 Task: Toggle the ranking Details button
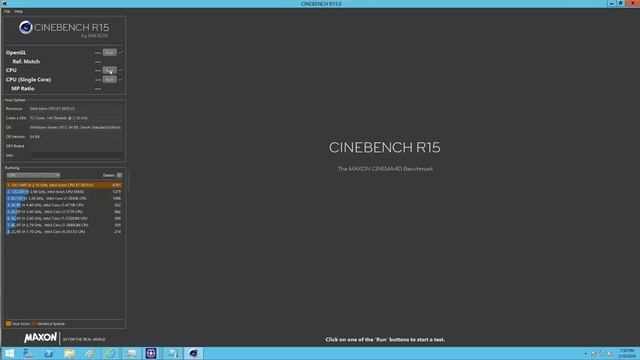[119, 175]
